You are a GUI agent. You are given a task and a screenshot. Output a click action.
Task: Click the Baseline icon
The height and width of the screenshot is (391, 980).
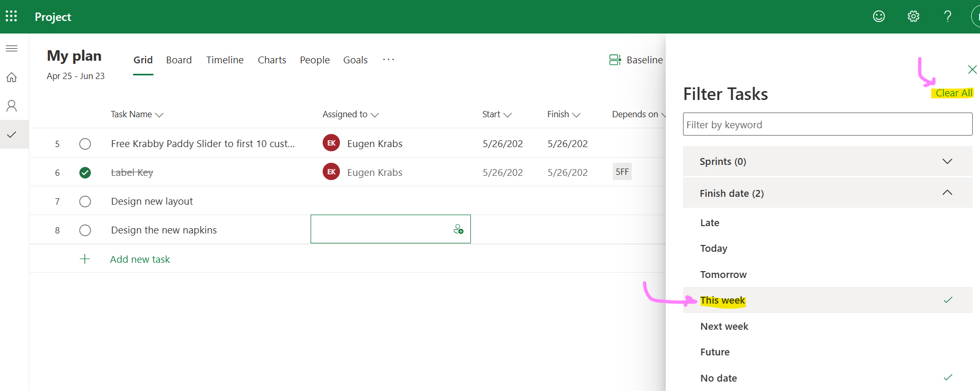[615, 60]
